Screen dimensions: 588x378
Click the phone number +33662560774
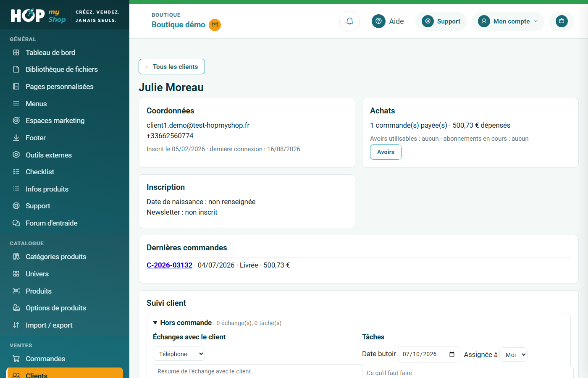170,136
